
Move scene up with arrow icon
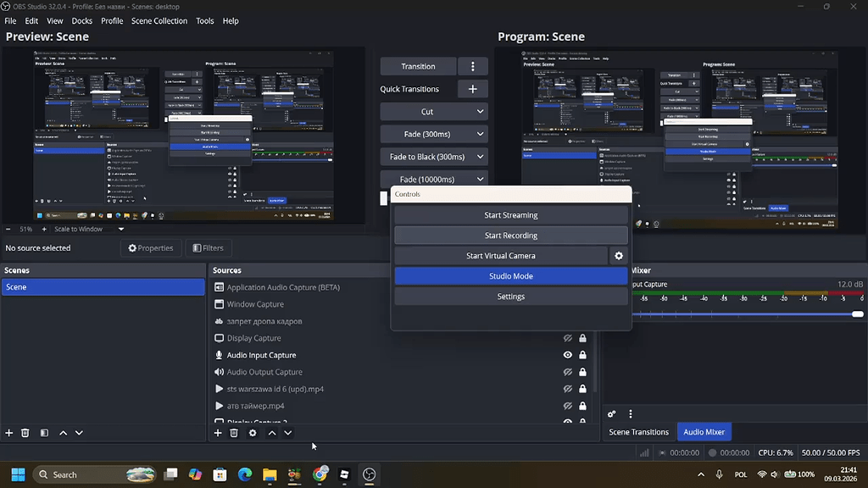(x=63, y=433)
